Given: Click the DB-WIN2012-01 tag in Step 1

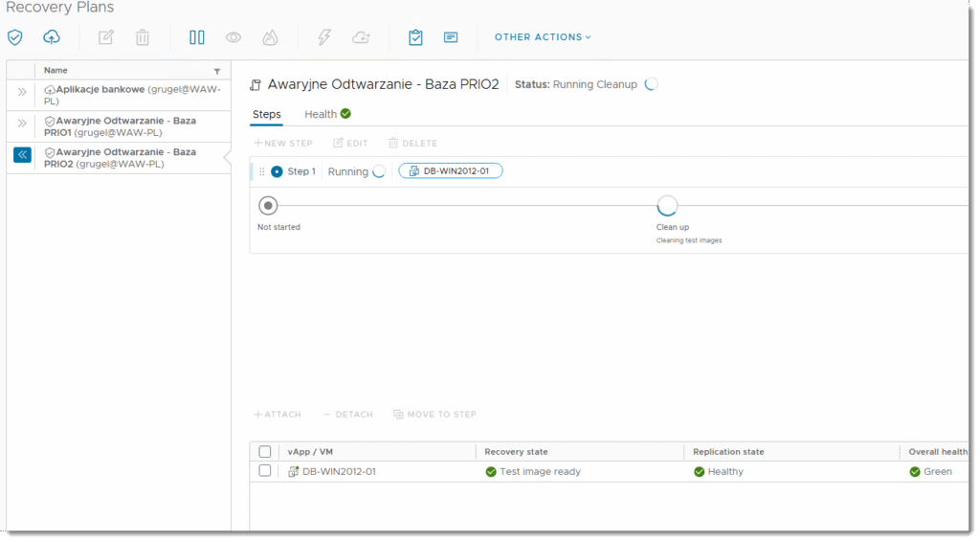Looking at the screenshot, I should [450, 171].
